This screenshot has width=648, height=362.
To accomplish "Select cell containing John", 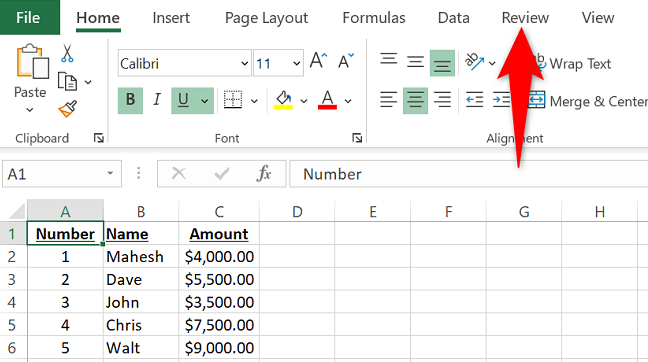I will click(141, 302).
